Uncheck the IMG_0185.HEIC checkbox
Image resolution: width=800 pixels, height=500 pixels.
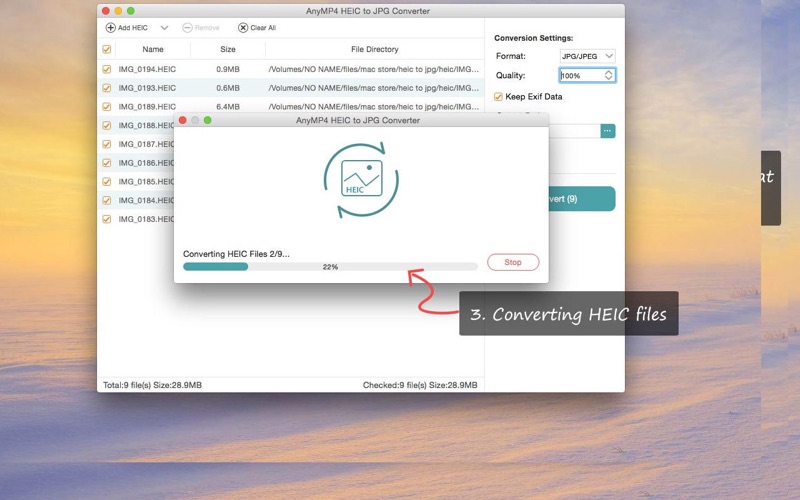[107, 181]
